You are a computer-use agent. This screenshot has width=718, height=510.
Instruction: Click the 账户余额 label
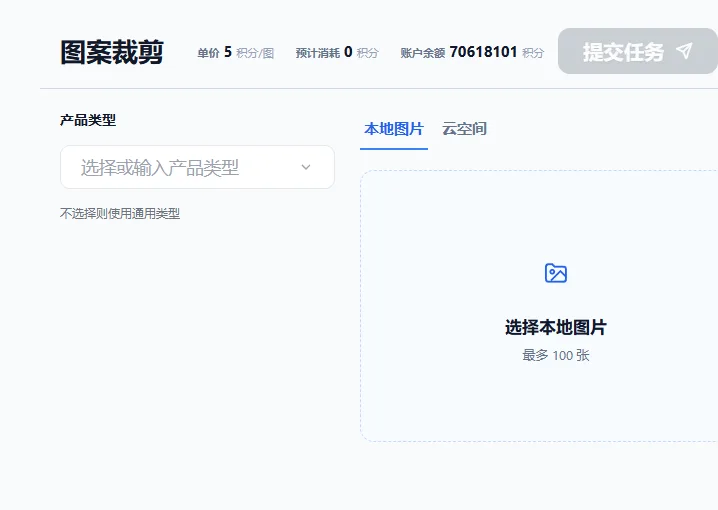tap(422, 53)
